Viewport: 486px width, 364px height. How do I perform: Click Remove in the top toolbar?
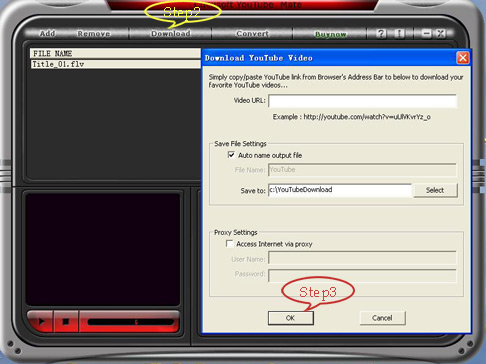[94, 34]
